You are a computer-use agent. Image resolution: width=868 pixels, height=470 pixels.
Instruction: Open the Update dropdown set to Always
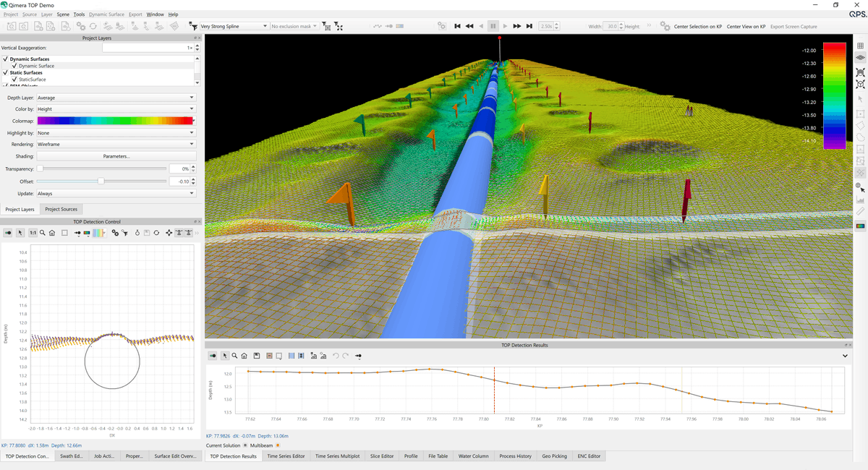(x=116, y=194)
